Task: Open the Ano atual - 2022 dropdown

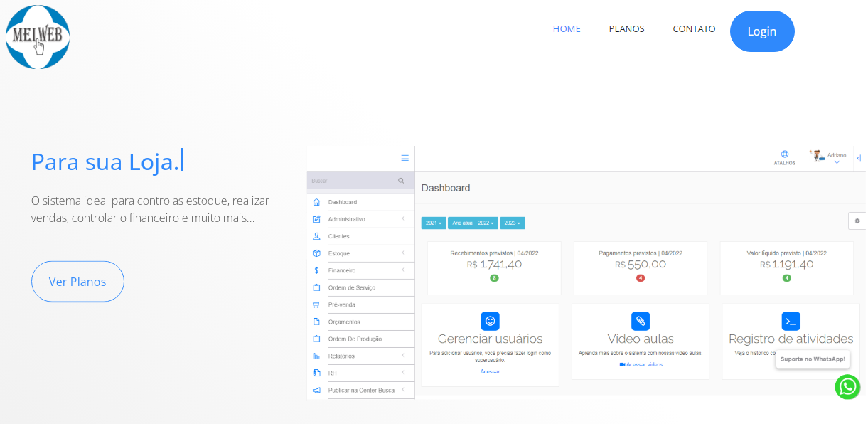Action: pyautogui.click(x=473, y=223)
